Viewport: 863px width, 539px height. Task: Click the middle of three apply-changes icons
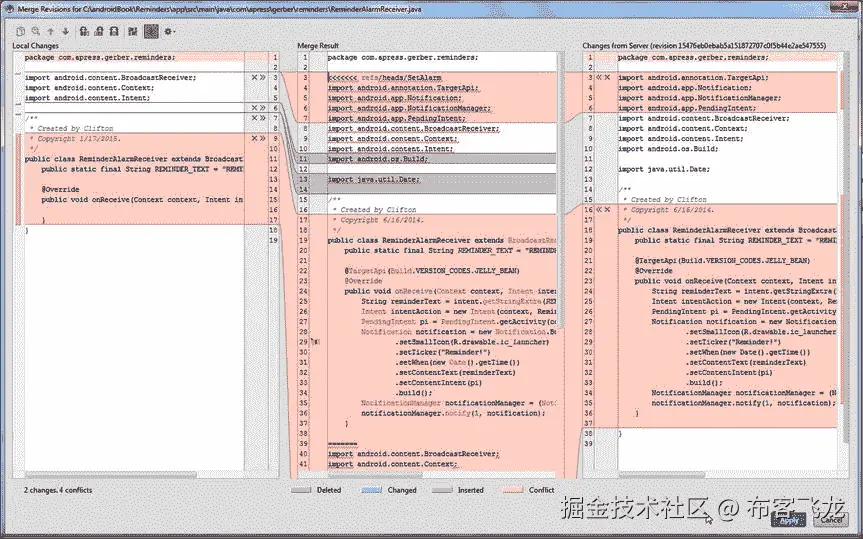pos(99,31)
